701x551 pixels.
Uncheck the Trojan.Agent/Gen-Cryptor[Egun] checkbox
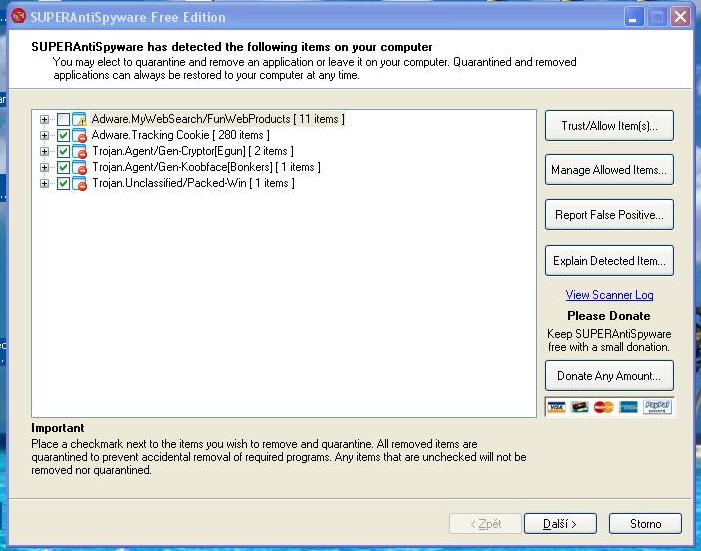63,152
